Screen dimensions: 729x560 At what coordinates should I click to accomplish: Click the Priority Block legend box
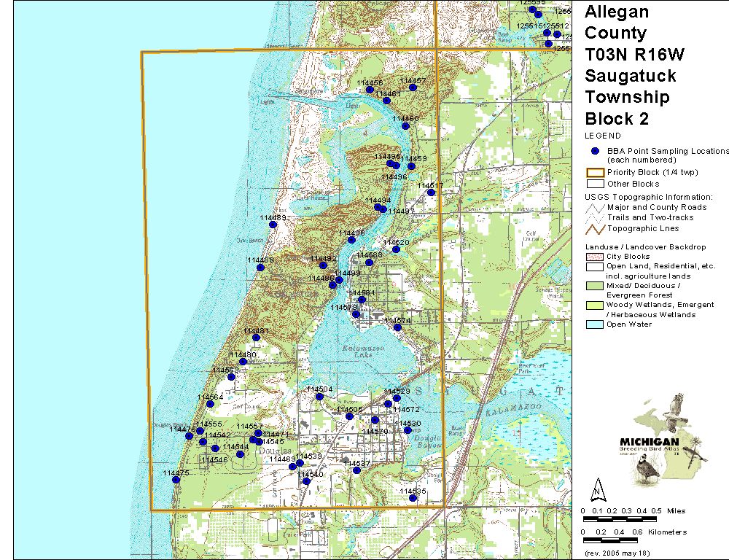595,173
